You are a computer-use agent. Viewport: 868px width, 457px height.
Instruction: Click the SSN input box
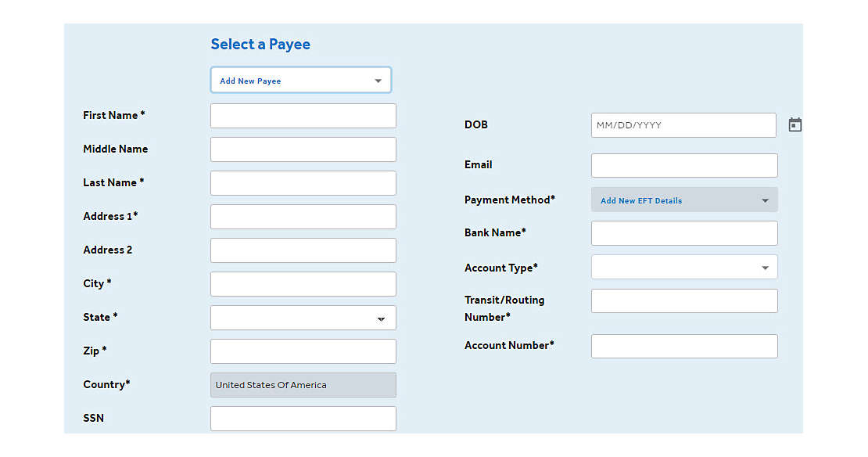303,419
